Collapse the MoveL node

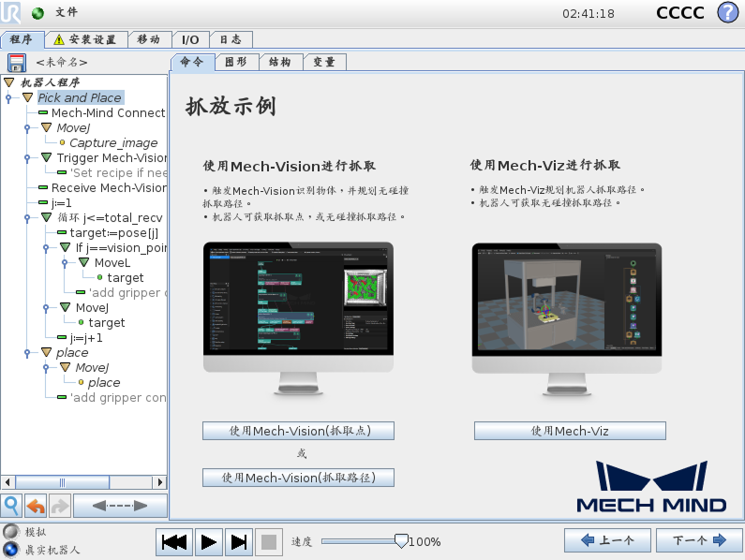tap(84, 262)
